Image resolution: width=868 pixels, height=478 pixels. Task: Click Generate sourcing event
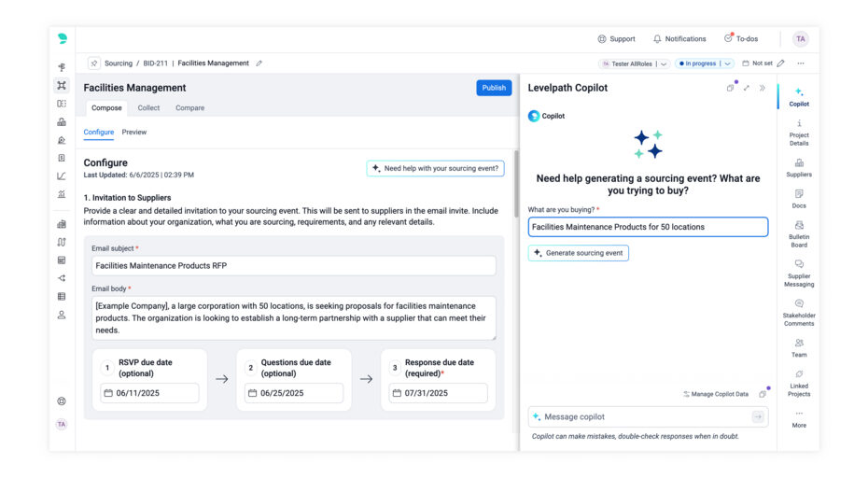pos(578,253)
